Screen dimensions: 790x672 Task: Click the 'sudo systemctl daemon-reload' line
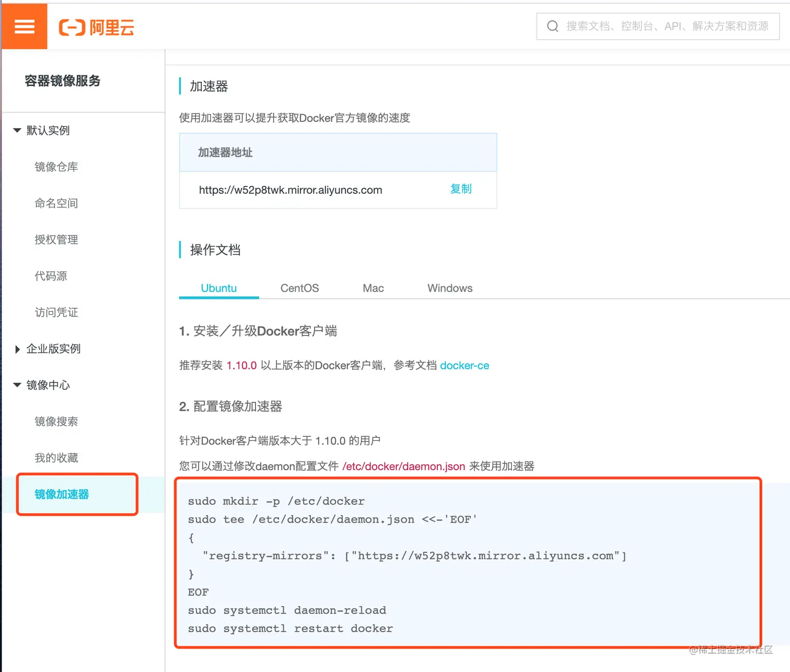point(287,610)
